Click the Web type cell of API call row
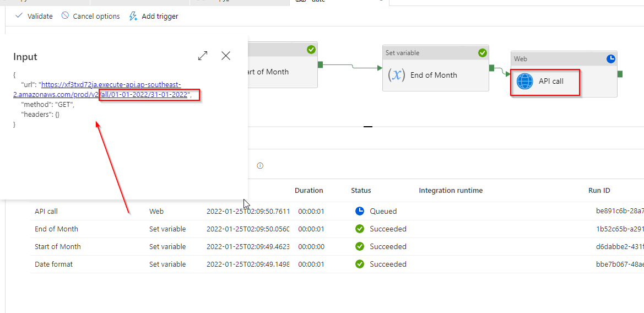The width and height of the screenshot is (644, 313). 156,211
